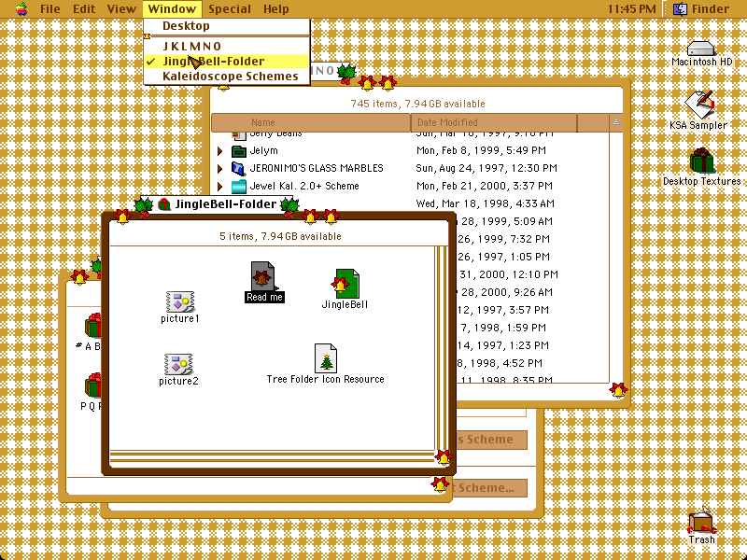Expand the Jelym folder disclosure triangle
Viewport: 747px width, 560px height.
click(219, 151)
